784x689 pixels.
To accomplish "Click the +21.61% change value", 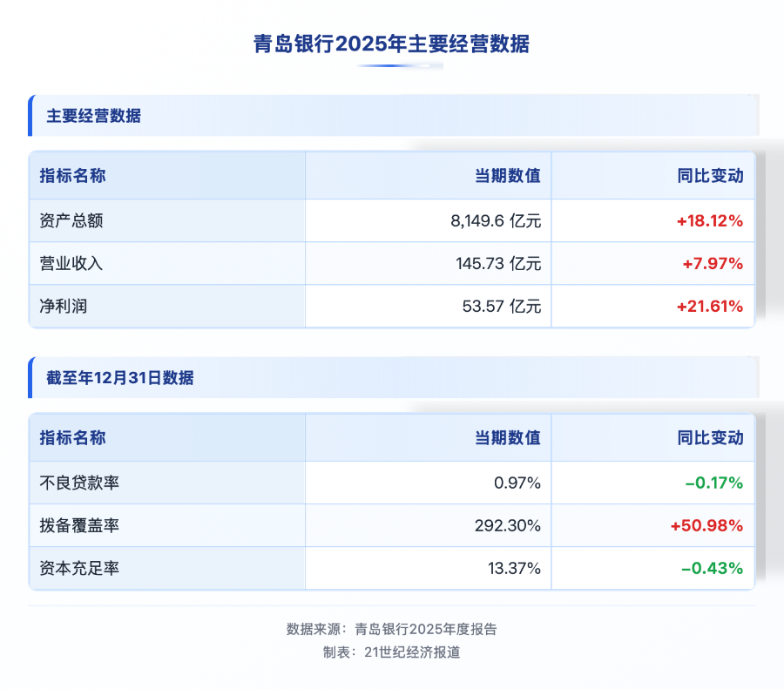I will click(709, 306).
